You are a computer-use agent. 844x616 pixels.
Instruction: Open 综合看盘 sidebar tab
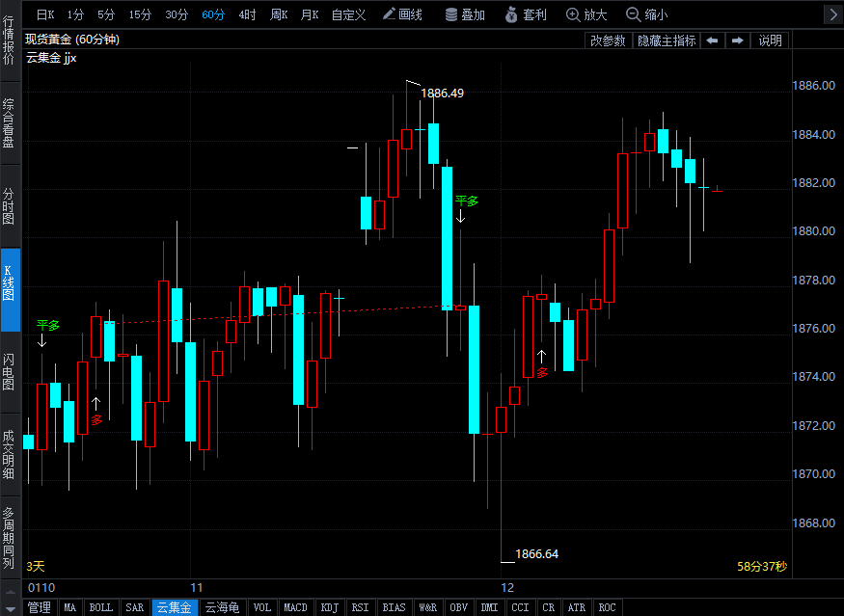pos(9,123)
